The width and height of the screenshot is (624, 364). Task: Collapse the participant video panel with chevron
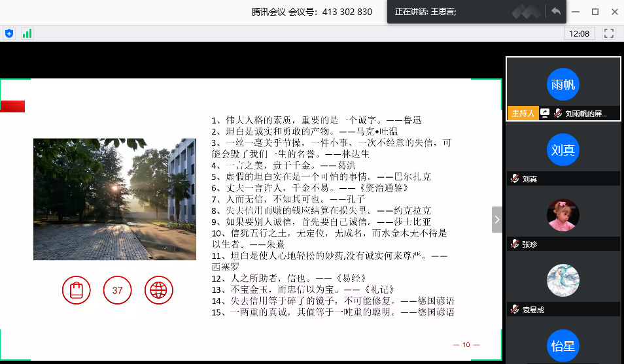click(497, 220)
